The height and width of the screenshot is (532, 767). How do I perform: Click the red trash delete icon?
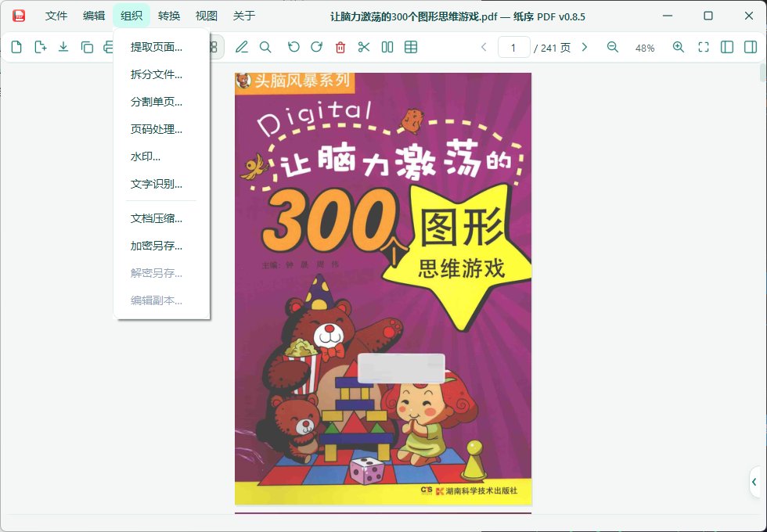tap(340, 48)
